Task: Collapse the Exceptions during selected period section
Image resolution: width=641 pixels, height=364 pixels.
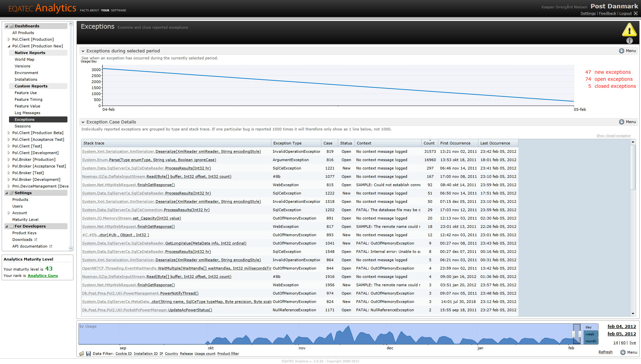Action: pos(83,51)
